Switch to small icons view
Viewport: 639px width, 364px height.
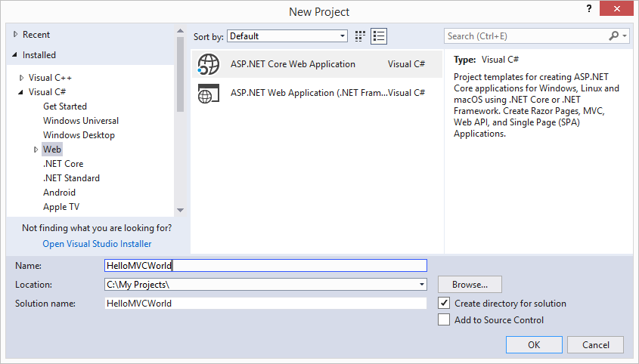point(360,36)
